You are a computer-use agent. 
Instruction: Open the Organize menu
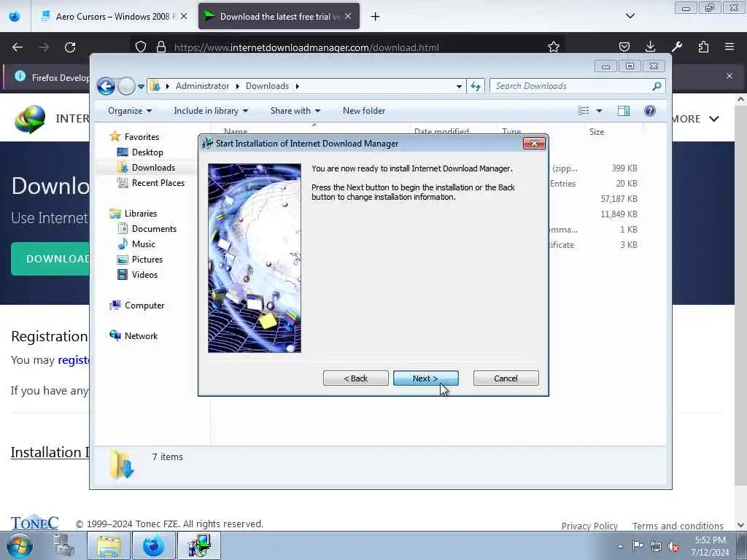(130, 111)
